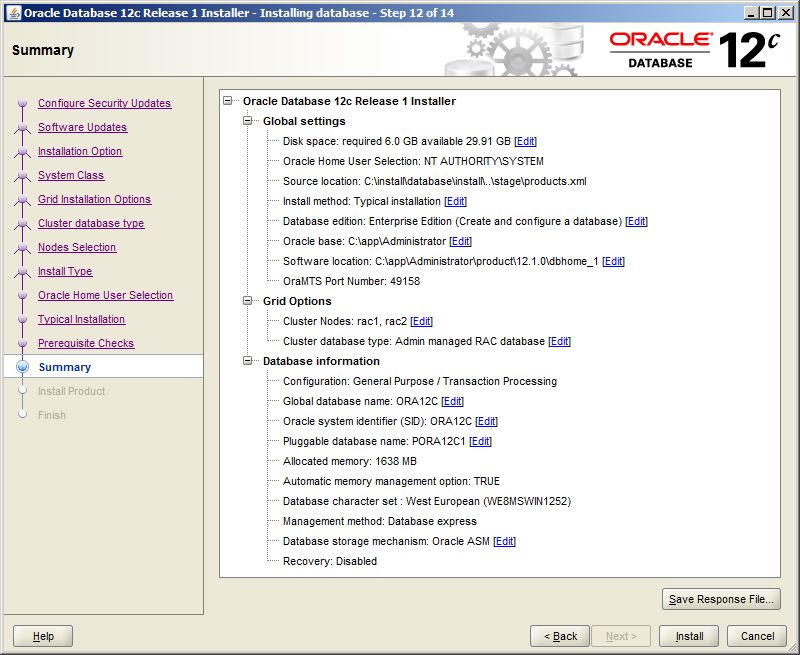Navigate to the System Class step

71,175
